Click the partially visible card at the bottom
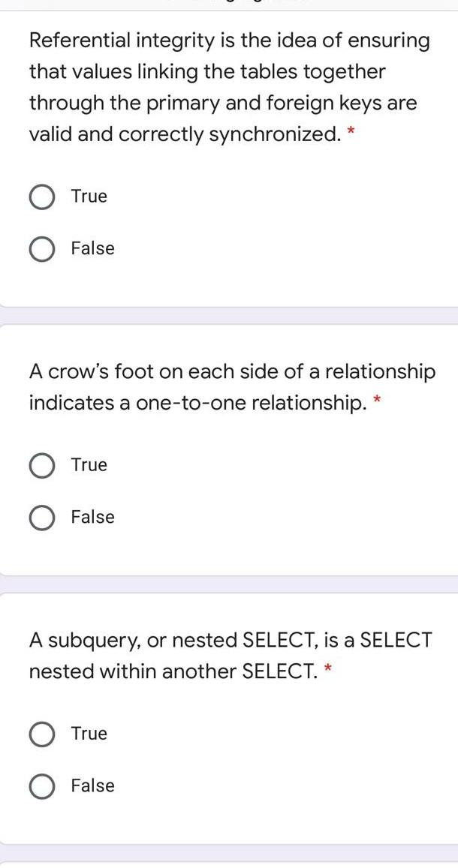This screenshot has height=868, width=458. coord(229,864)
